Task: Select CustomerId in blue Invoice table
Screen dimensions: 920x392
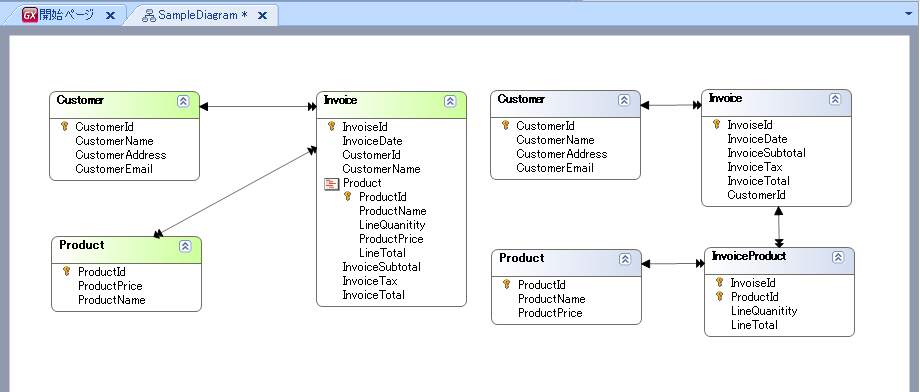Action: pos(756,195)
